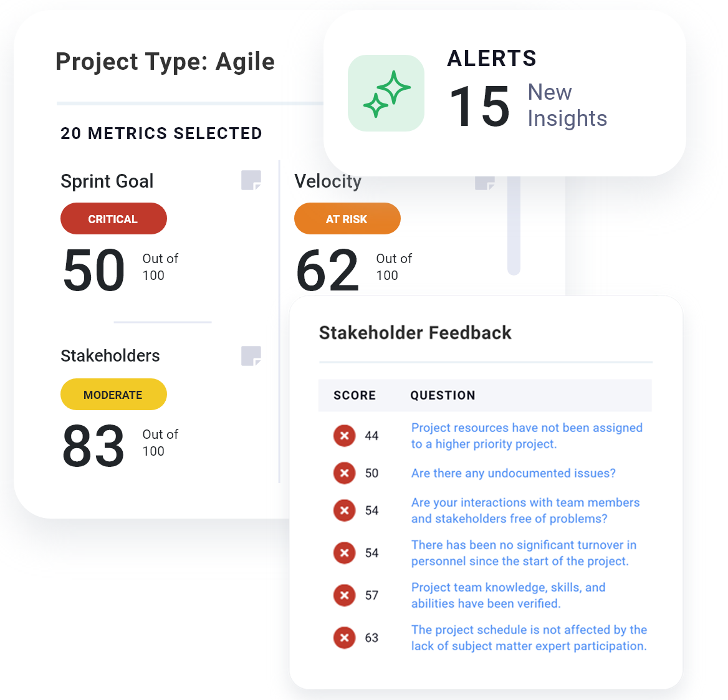
Task: Click the vertical metrics scrollbar
Action: (514, 226)
